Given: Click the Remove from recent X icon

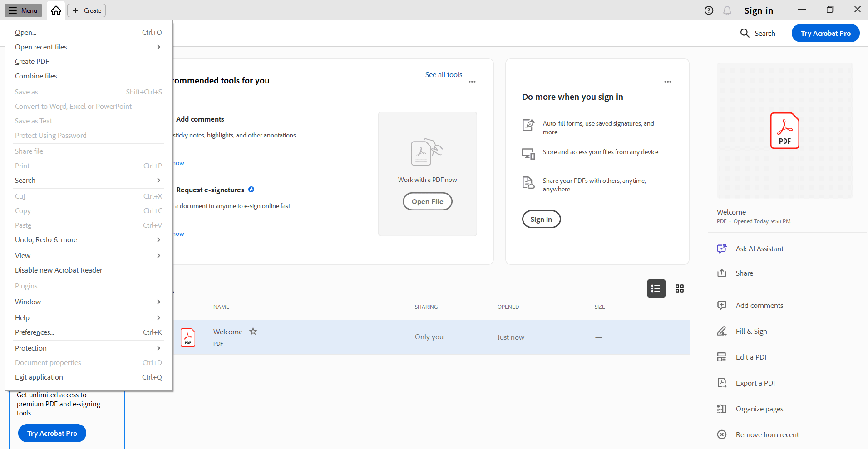Looking at the screenshot, I should tap(722, 434).
